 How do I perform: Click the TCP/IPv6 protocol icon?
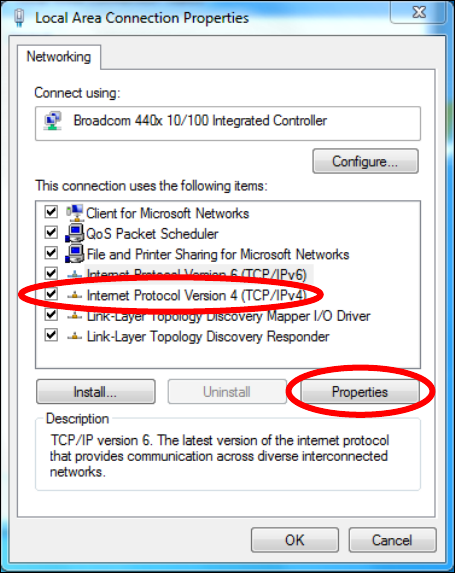point(75,274)
